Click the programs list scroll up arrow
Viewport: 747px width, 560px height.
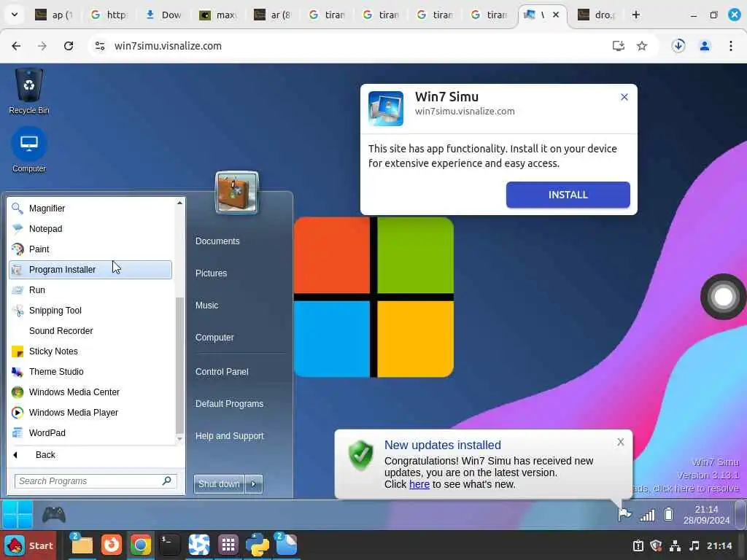(179, 203)
